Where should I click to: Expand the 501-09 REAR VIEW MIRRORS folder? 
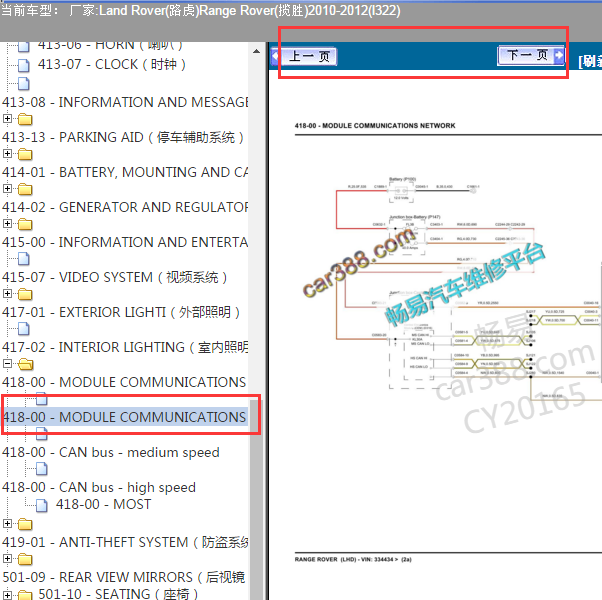point(7,559)
